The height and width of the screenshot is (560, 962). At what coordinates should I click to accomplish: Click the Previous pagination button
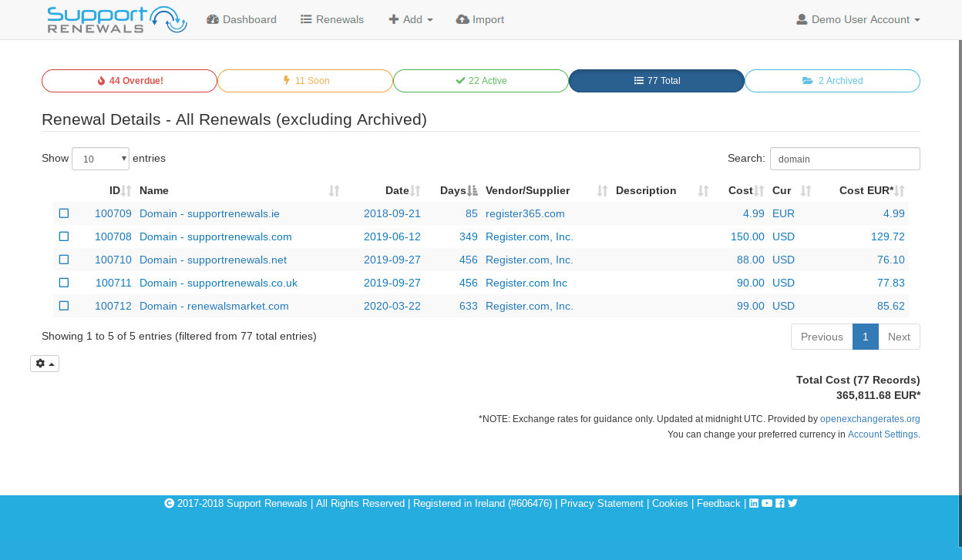pyautogui.click(x=822, y=337)
